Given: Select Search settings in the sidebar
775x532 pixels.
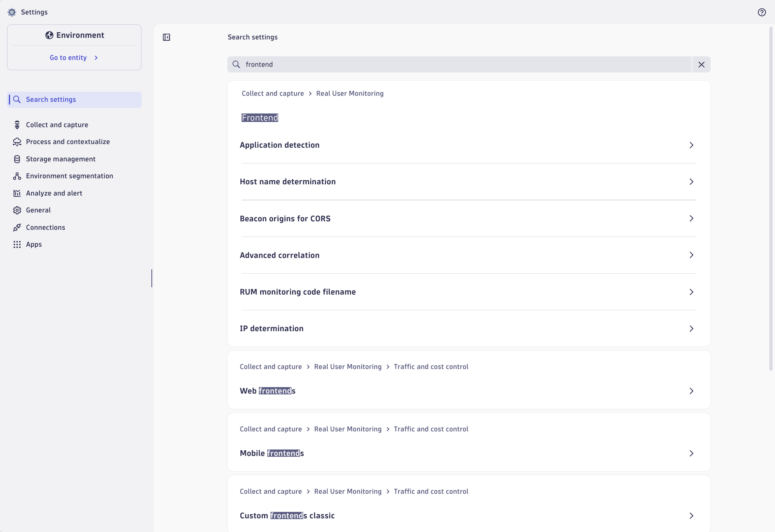Looking at the screenshot, I should pyautogui.click(x=51, y=99).
